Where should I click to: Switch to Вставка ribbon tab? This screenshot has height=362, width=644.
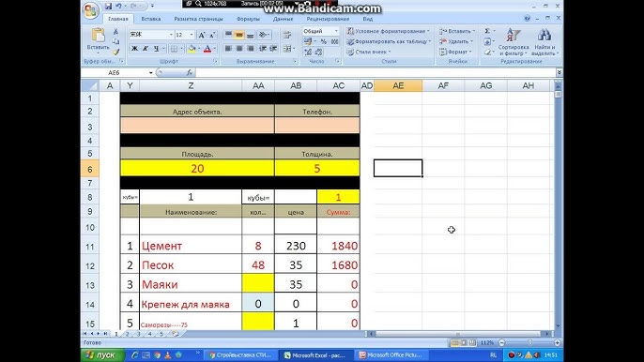[151, 19]
